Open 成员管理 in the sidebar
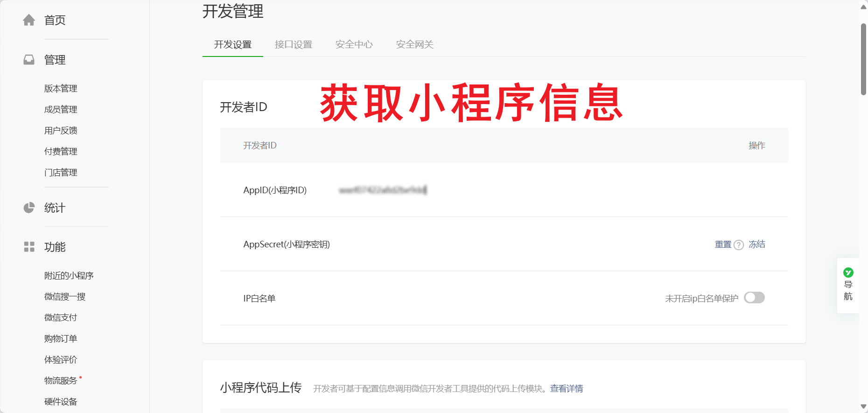The height and width of the screenshot is (413, 868). coord(61,110)
